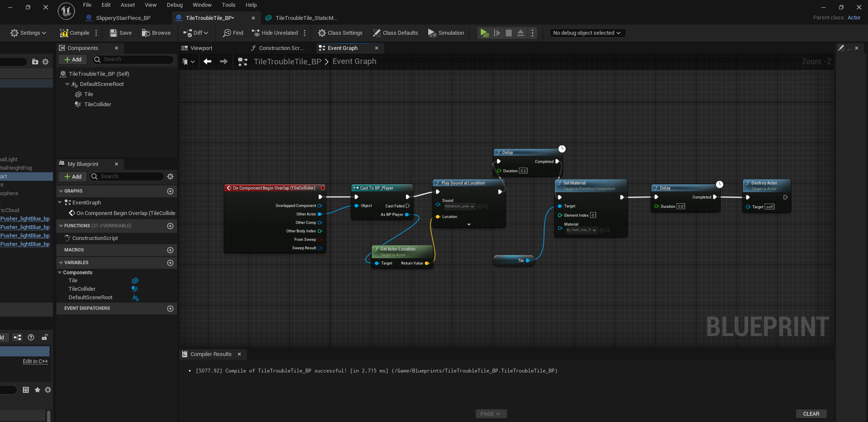Open the debug object selection dropdown
Viewport: 868px width, 422px height.
587,33
